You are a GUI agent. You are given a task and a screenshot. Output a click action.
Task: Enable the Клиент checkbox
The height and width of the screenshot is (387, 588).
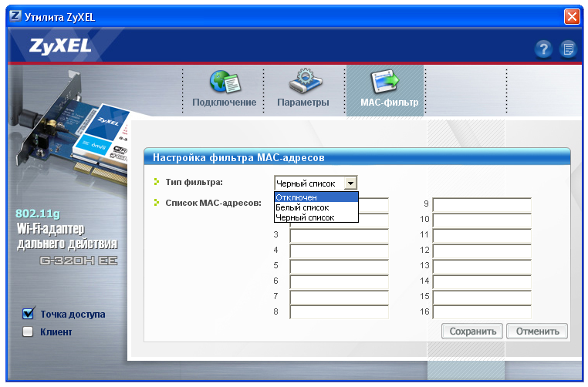click(x=28, y=331)
